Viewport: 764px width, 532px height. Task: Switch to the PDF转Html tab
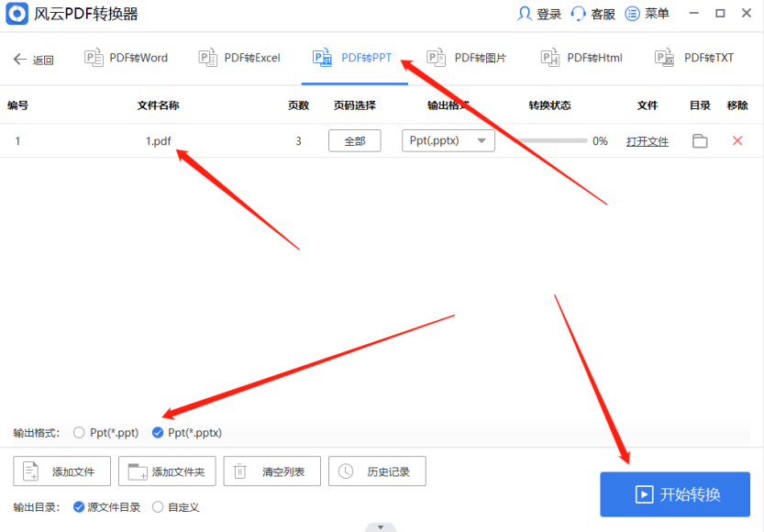click(x=581, y=58)
